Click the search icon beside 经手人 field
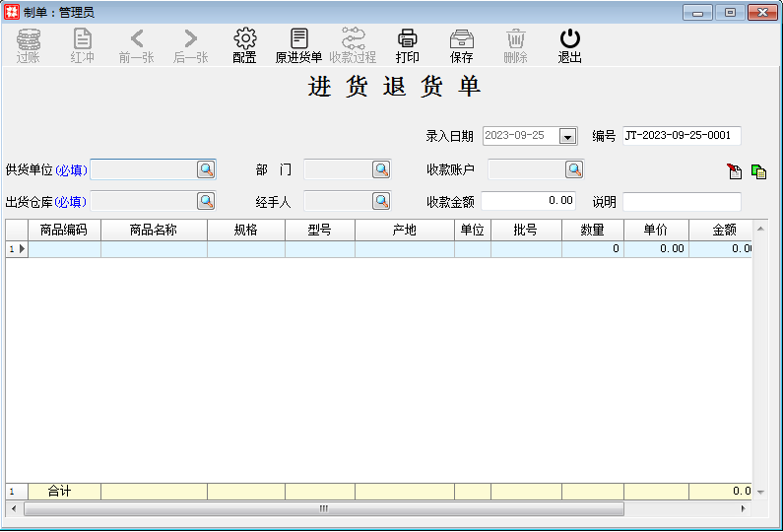 pos(381,201)
